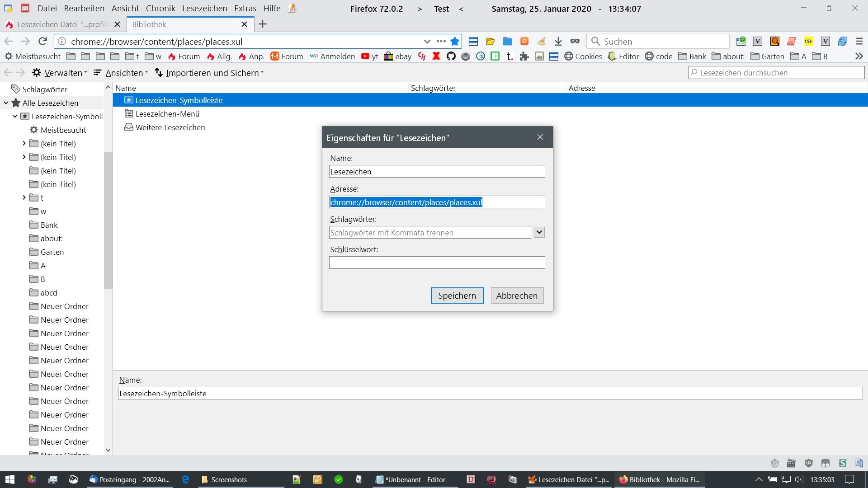The height and width of the screenshot is (488, 868).
Task: Collapse the Alle Lesezeichen tree node
Action: (x=6, y=103)
